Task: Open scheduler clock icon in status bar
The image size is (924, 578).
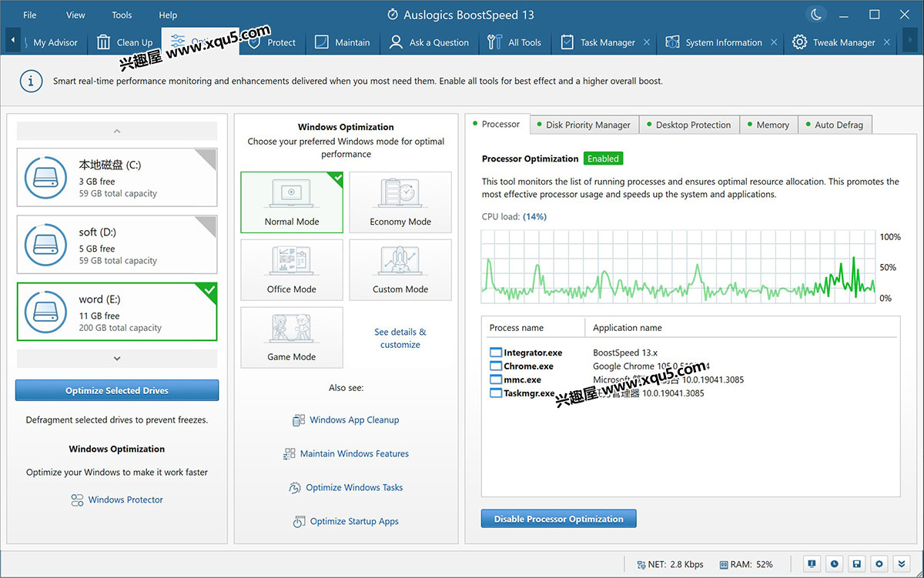Action: [834, 564]
